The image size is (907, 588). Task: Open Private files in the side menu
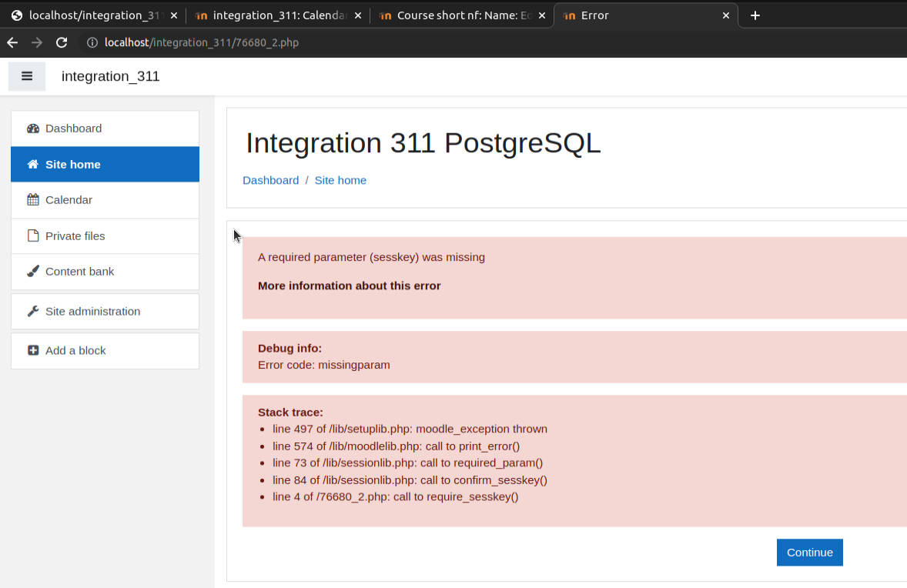pyautogui.click(x=105, y=236)
